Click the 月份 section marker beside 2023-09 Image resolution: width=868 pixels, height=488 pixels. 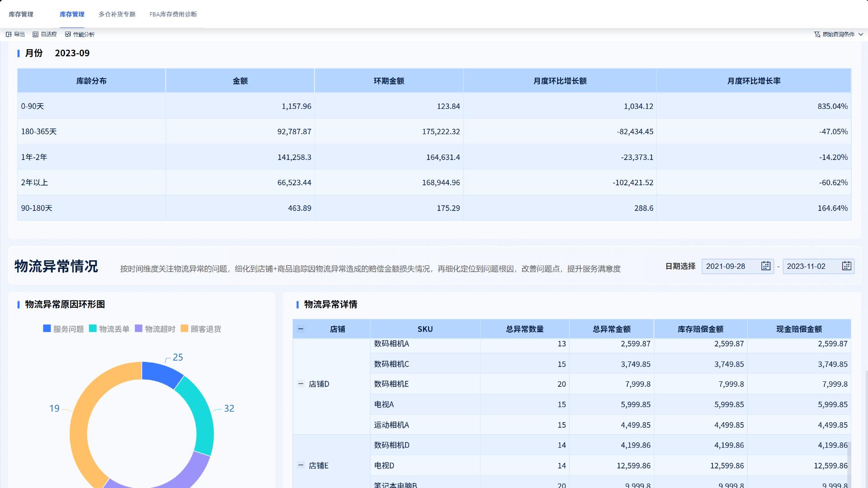coord(18,53)
